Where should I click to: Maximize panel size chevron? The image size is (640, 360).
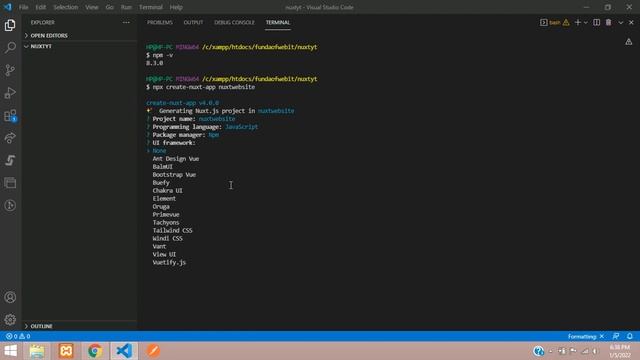[620, 22]
